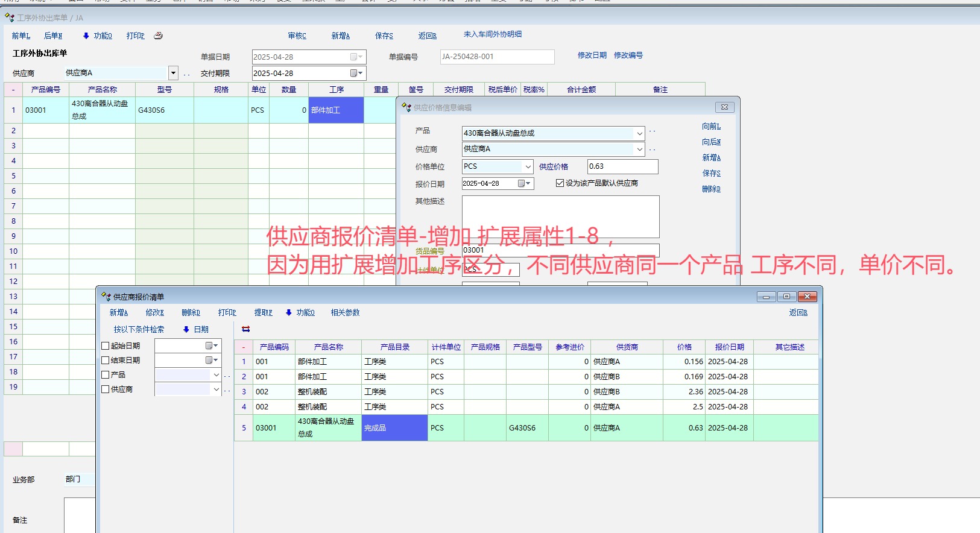The width and height of the screenshot is (980, 533).
Task: Open 功能O menu in 供应商报价清单 window
Action: 300,312
